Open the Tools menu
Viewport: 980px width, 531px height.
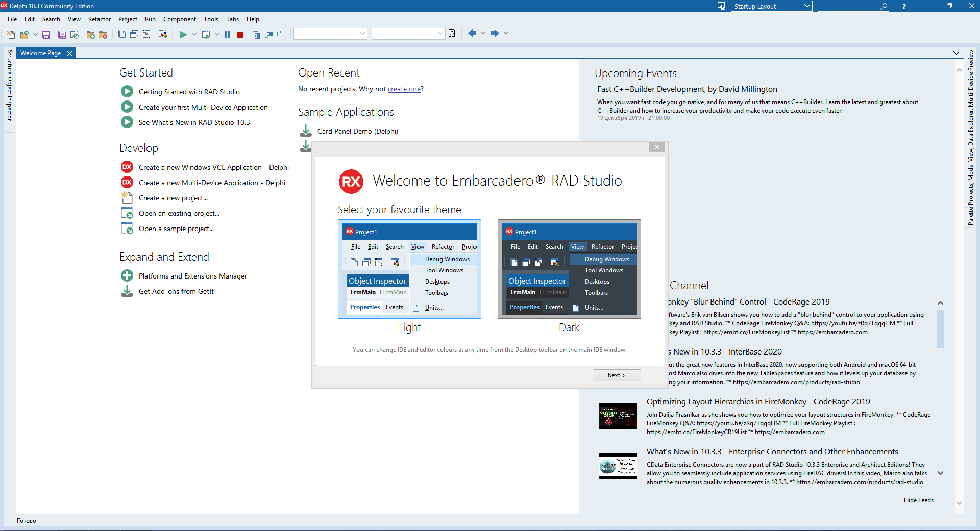pyautogui.click(x=211, y=19)
